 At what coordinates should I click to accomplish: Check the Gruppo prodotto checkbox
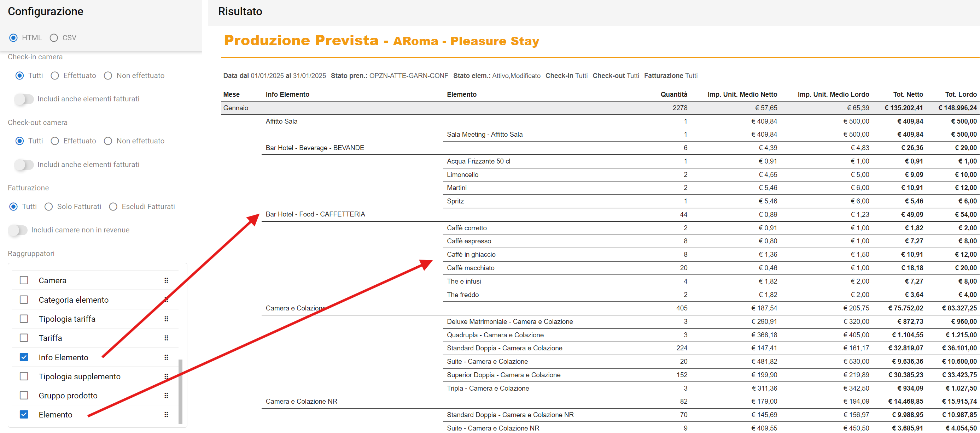24,396
